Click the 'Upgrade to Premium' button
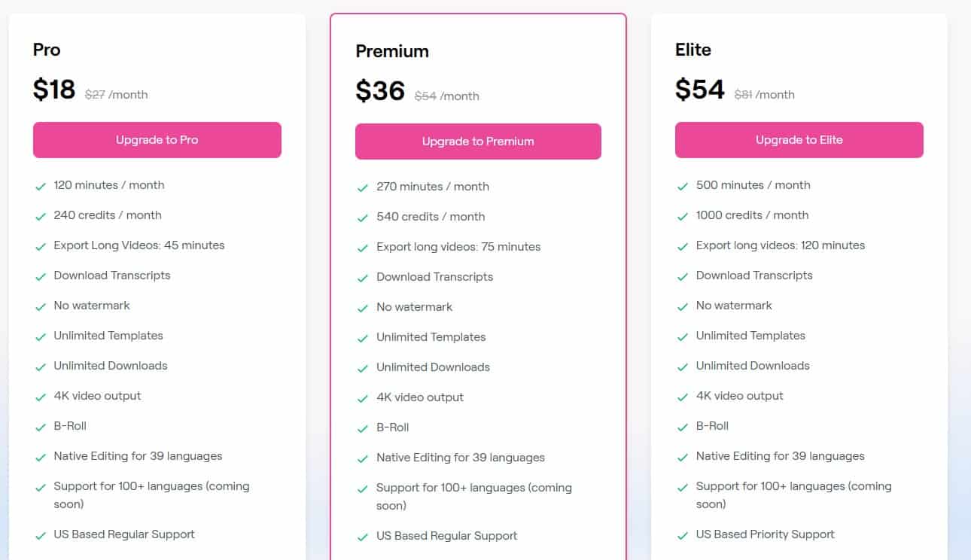The image size is (971, 560). 477,141
